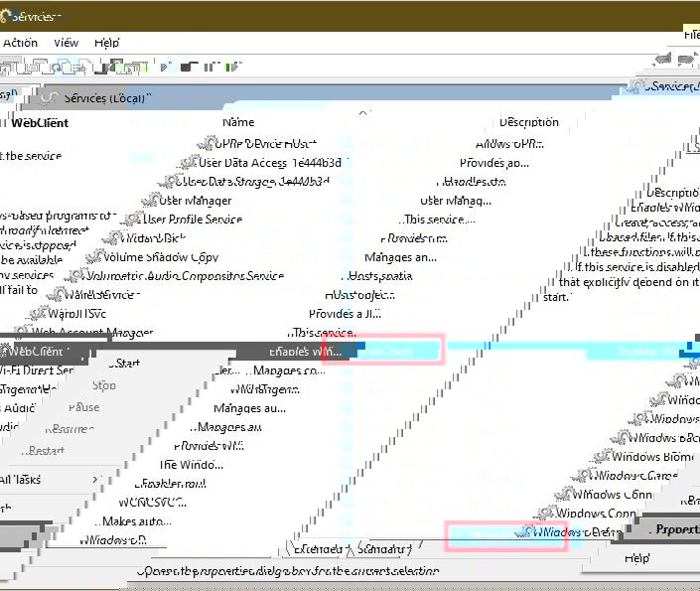Image resolution: width=700 pixels, height=591 pixels.
Task: Click the sort arrow above the Name column
Action: coord(363,112)
